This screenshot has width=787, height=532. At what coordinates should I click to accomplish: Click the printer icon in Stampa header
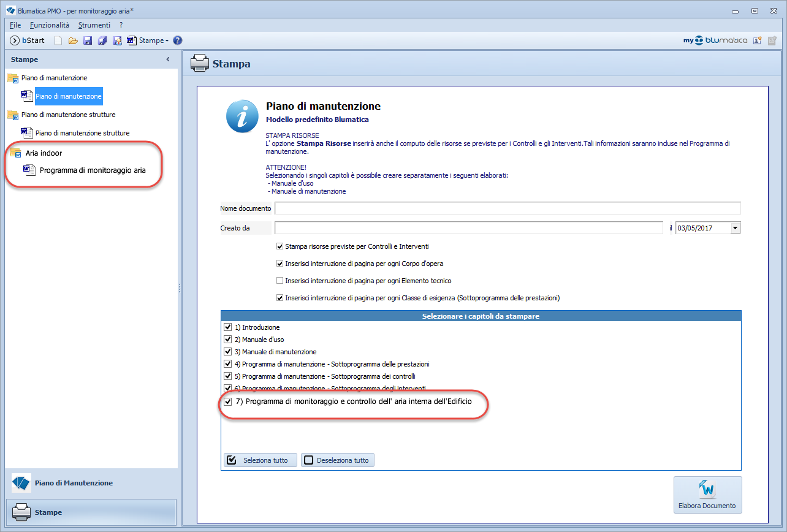pyautogui.click(x=199, y=63)
